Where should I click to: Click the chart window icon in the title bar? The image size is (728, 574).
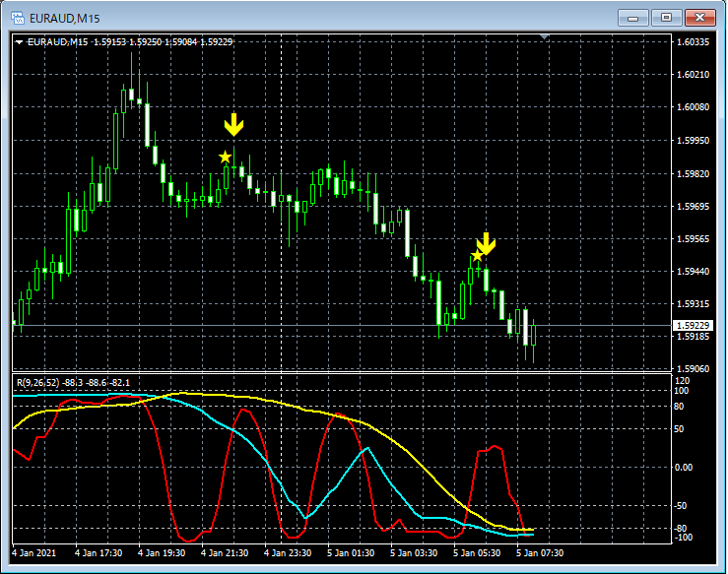click(17, 17)
